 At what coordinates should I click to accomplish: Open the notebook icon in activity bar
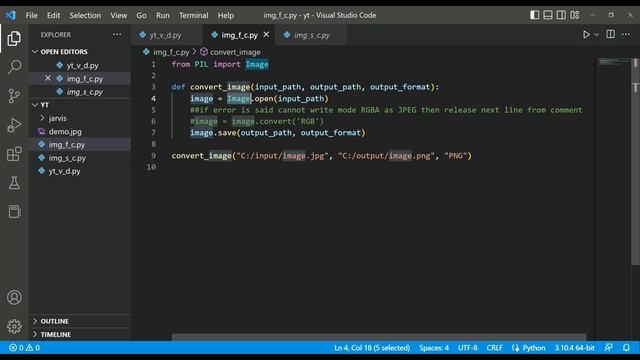14,211
